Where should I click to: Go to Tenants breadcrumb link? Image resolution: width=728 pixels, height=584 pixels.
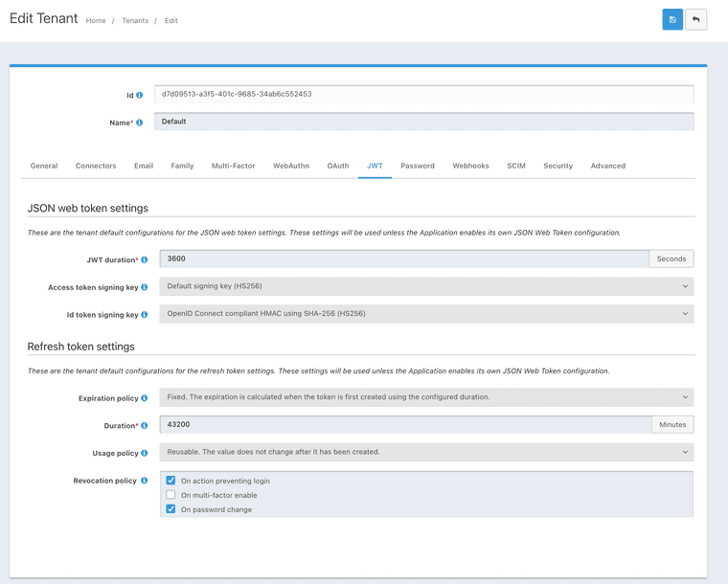tap(135, 20)
